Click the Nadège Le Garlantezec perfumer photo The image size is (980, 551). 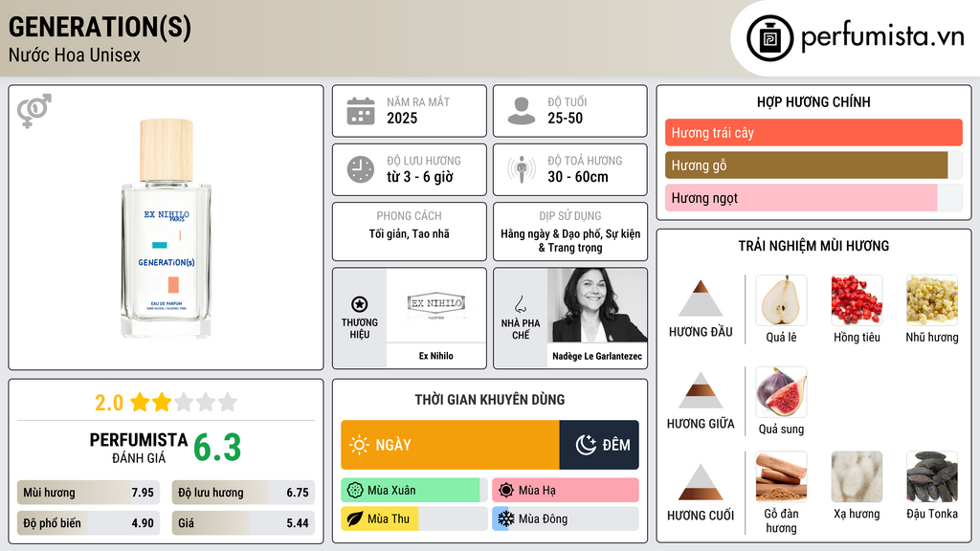[597, 305]
